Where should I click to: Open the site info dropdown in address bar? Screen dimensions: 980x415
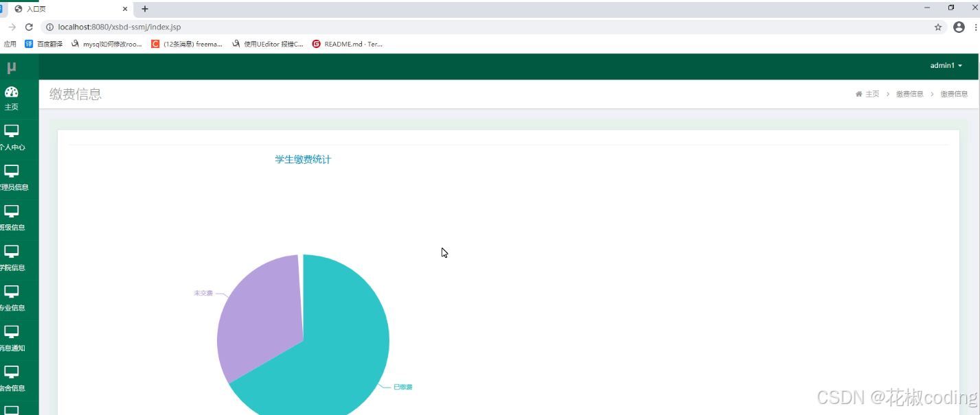[x=49, y=27]
